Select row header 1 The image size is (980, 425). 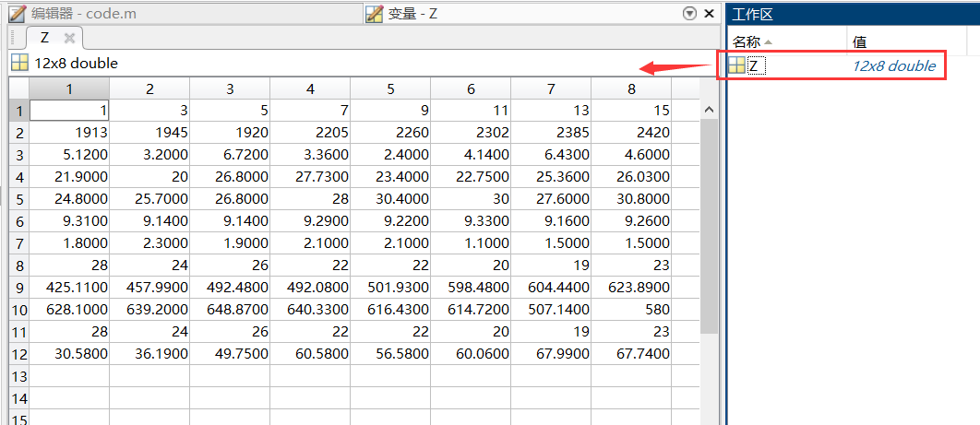pyautogui.click(x=19, y=111)
